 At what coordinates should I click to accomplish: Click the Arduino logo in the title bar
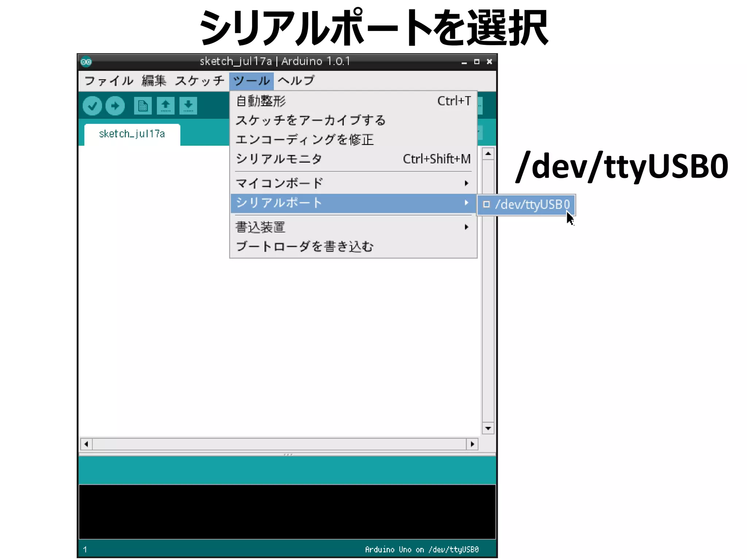click(x=86, y=62)
